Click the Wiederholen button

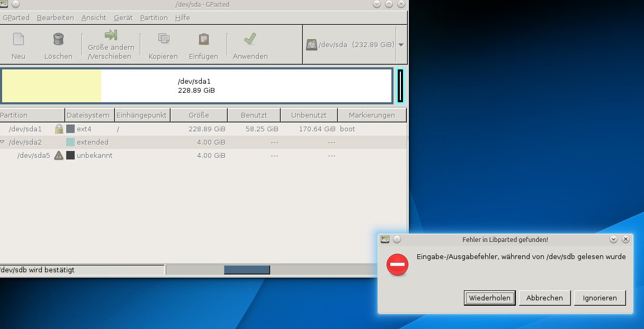tap(490, 298)
